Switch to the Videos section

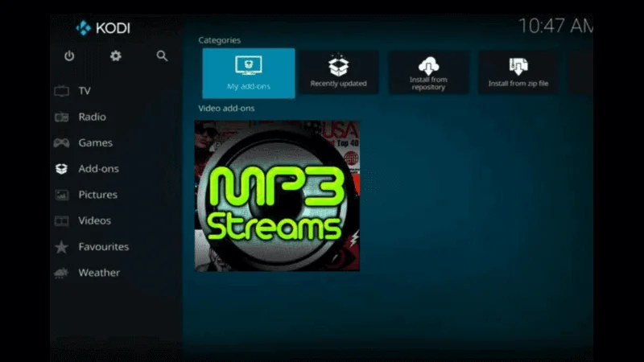(94, 220)
